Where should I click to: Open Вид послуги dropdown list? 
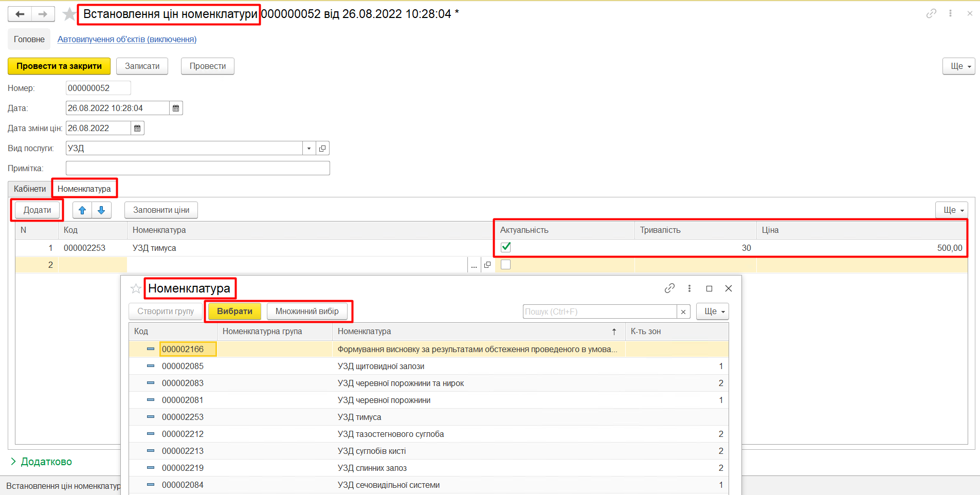(x=308, y=149)
